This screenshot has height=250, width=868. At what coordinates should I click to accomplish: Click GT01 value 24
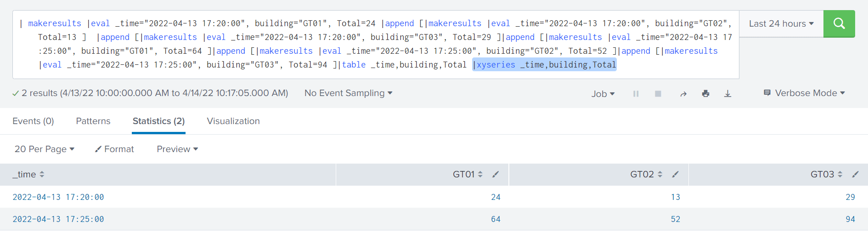click(496, 197)
